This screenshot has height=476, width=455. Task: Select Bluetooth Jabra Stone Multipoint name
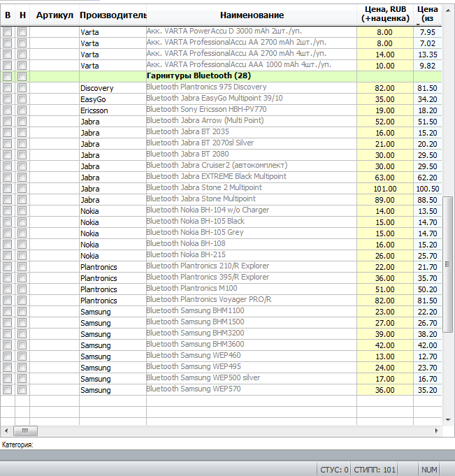[x=201, y=199]
